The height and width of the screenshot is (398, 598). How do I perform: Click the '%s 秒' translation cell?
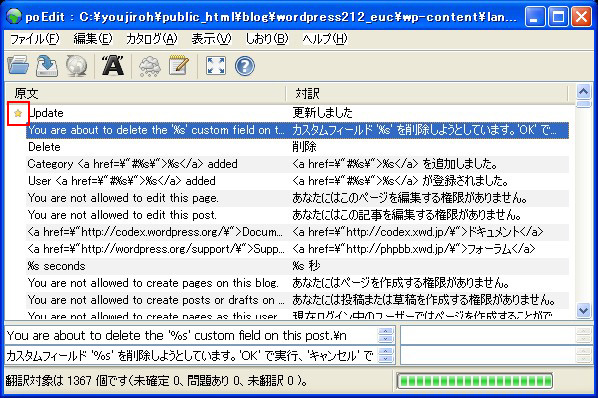coord(306,266)
